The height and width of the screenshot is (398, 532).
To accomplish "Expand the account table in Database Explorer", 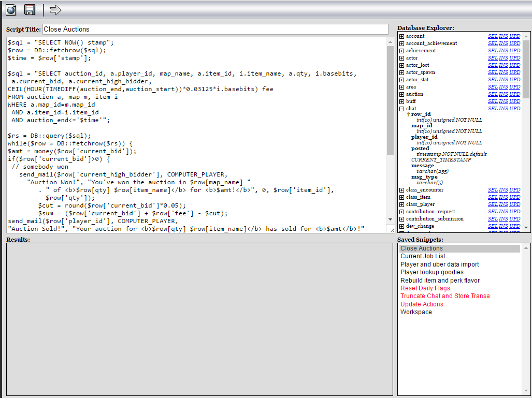I will click(x=401, y=36).
